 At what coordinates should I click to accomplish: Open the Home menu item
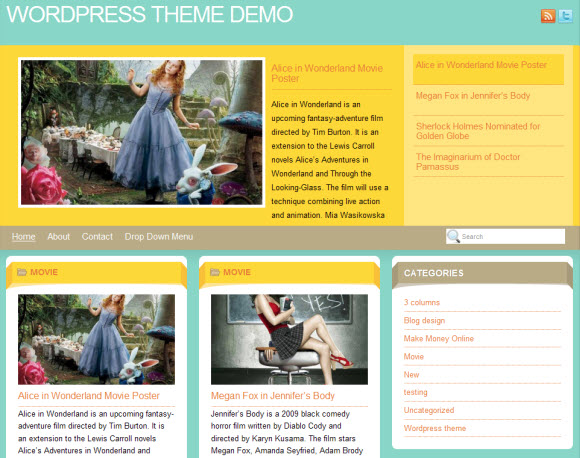(23, 236)
